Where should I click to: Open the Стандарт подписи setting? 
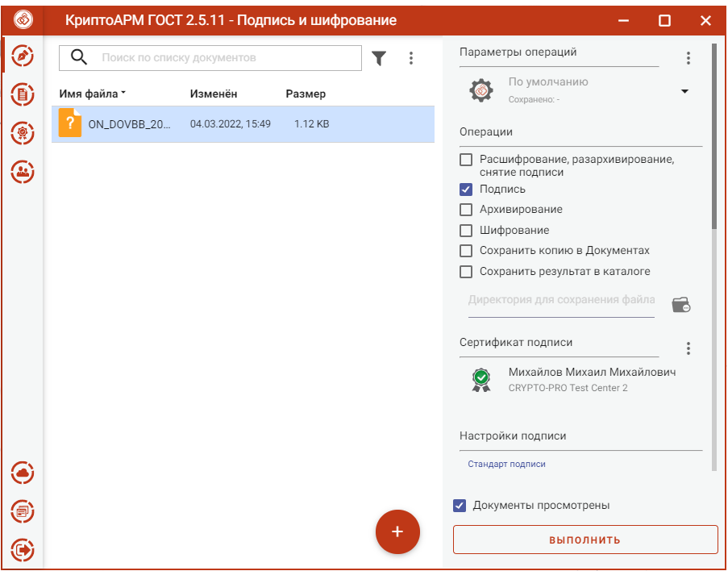(x=506, y=465)
